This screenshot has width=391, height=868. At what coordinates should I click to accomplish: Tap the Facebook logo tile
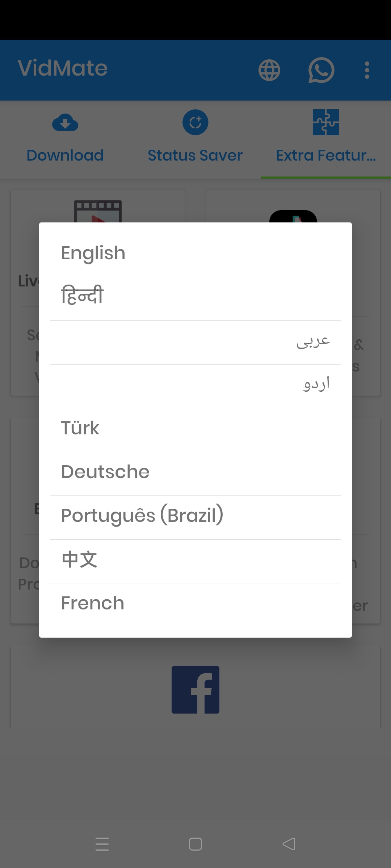[x=195, y=689]
